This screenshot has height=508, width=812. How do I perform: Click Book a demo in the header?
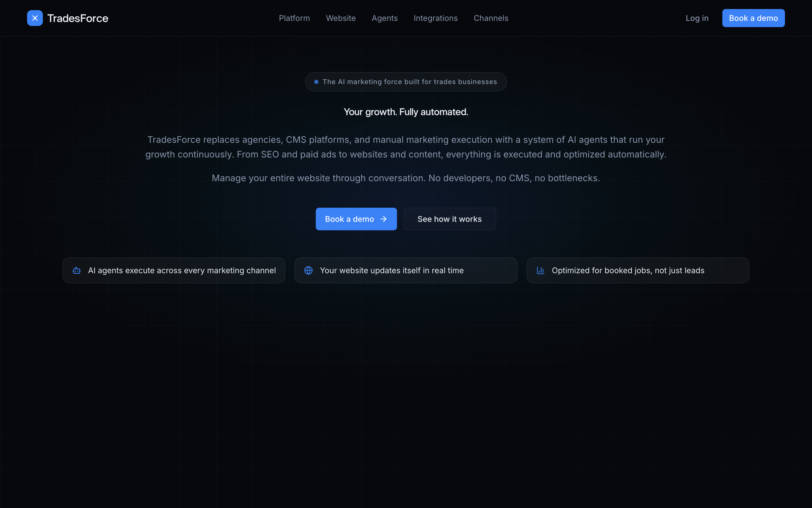pos(753,18)
